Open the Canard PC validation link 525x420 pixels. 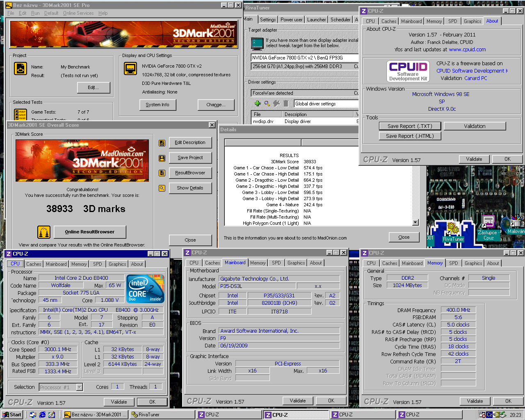point(476,78)
